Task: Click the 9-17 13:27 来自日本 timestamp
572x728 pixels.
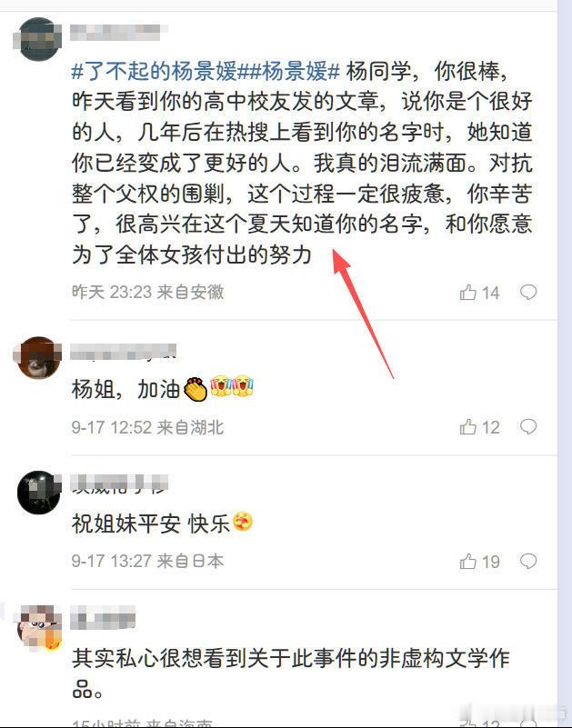Action: (147, 562)
